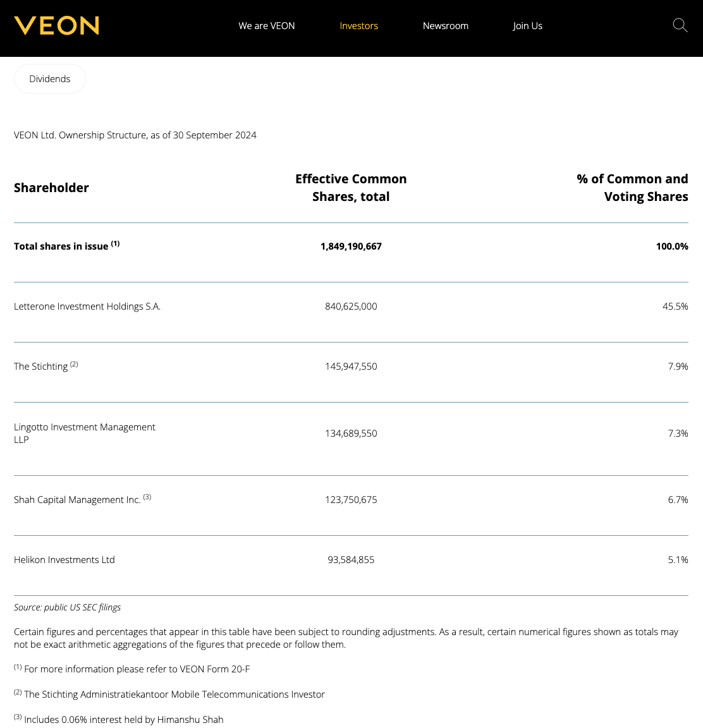Click the VEON Form 20-F footnote text
The width and height of the screenshot is (703, 728).
pyautogui.click(x=137, y=669)
